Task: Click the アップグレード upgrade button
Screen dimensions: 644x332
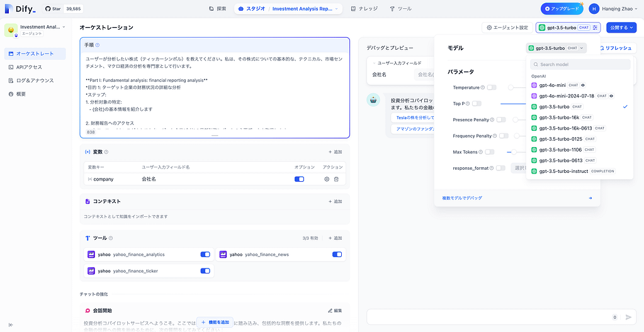Action: pyautogui.click(x=562, y=9)
